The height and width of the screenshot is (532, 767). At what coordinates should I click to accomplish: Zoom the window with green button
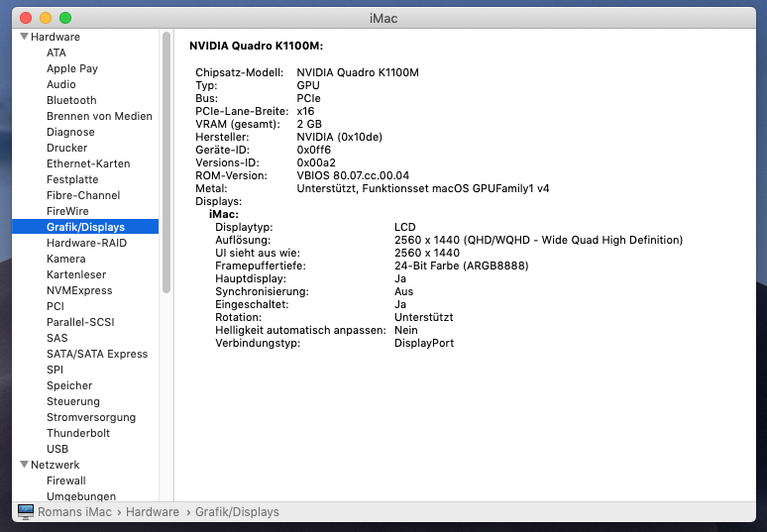tap(65, 18)
